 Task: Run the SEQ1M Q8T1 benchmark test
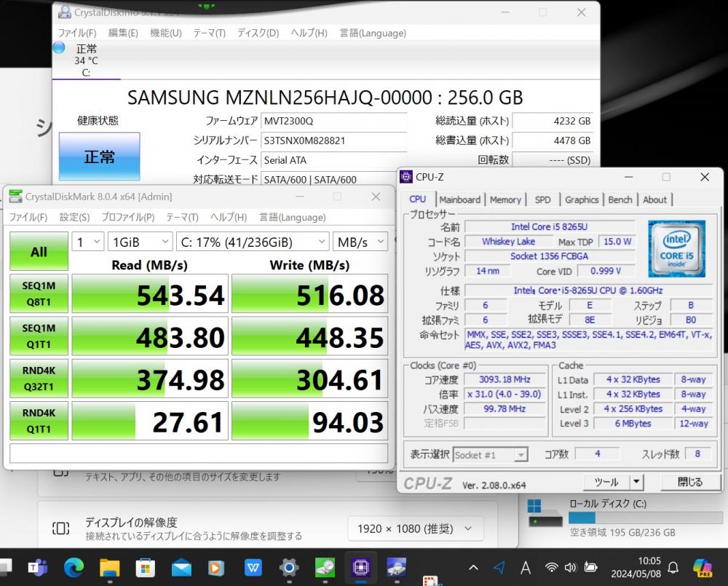pos(39,293)
